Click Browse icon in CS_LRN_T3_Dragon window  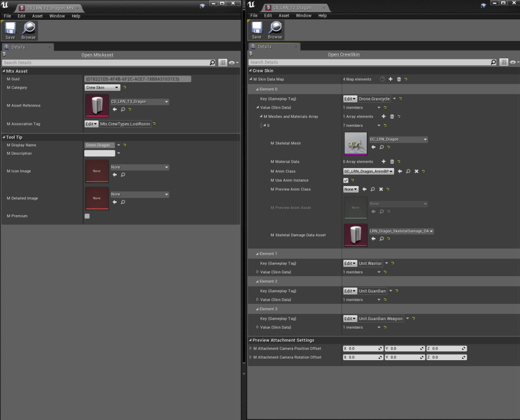tap(275, 30)
